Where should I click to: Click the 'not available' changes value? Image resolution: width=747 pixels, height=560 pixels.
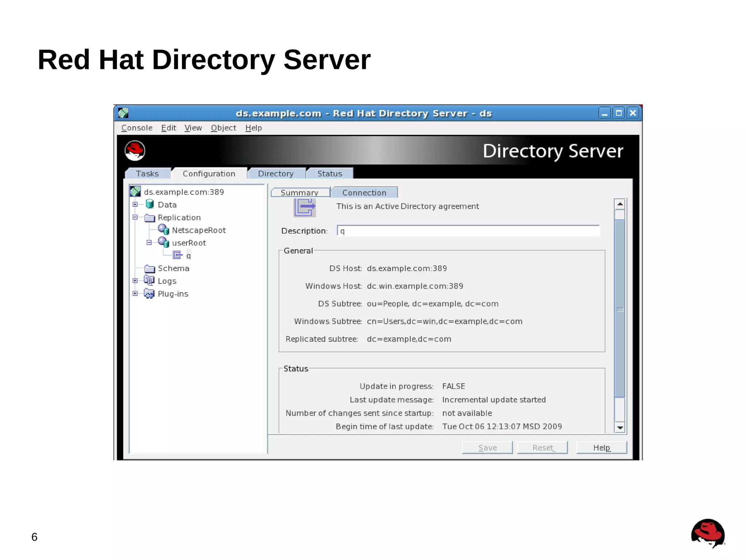click(x=467, y=413)
